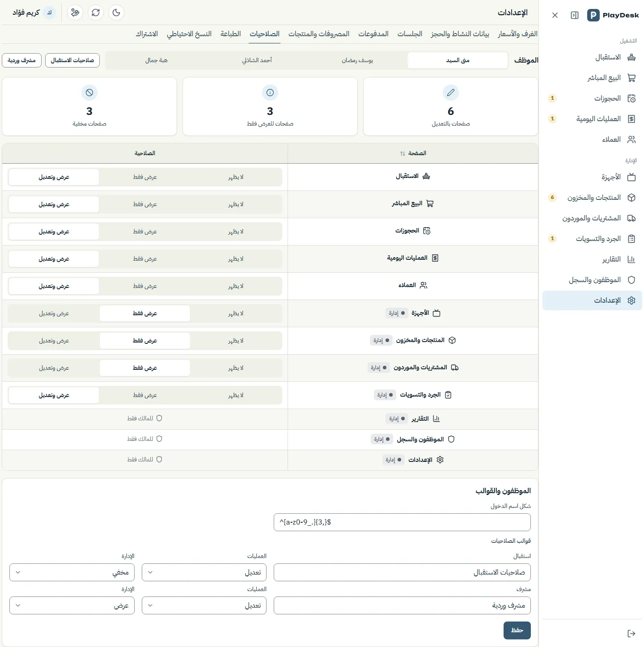The image size is (644, 647).
Task: Open البيع المباشر in the sidebar
Action: (592, 78)
